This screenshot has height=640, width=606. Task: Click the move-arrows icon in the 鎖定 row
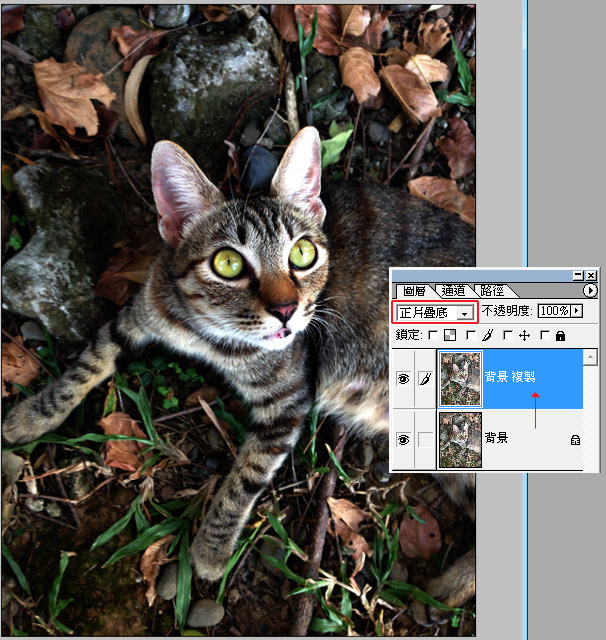524,336
